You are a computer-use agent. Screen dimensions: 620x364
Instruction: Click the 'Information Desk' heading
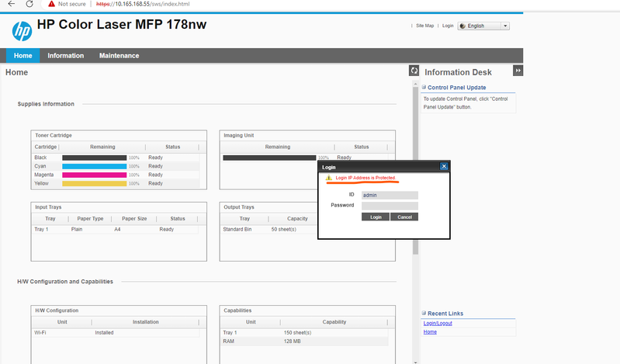click(458, 72)
